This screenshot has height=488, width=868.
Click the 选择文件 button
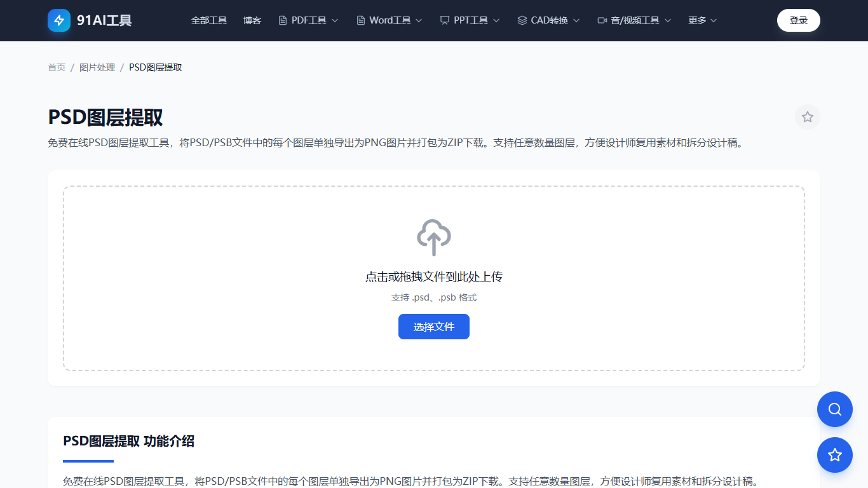pos(434,327)
